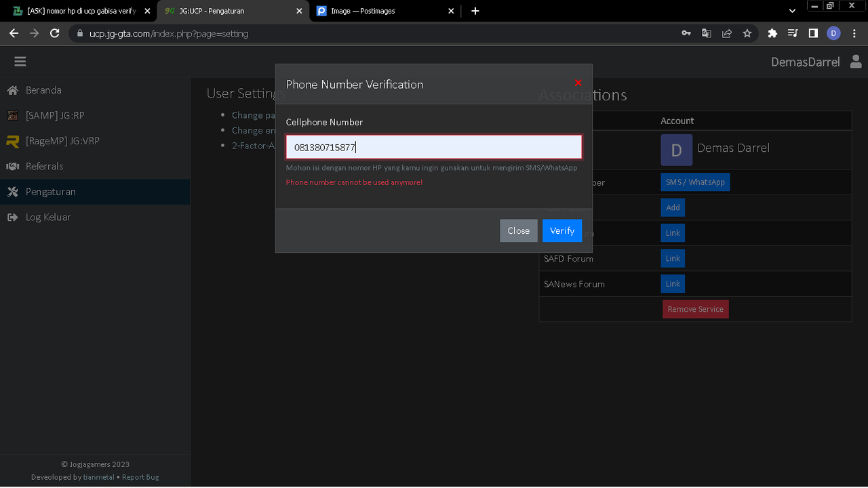Close the verification dialog with red X
Image resolution: width=868 pixels, height=488 pixels.
click(x=578, y=83)
